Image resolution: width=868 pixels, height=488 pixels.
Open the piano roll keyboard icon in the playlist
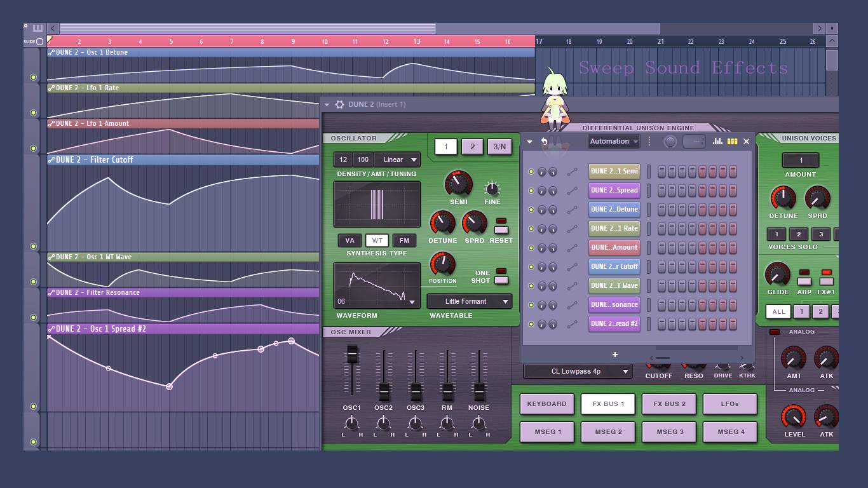37,28
